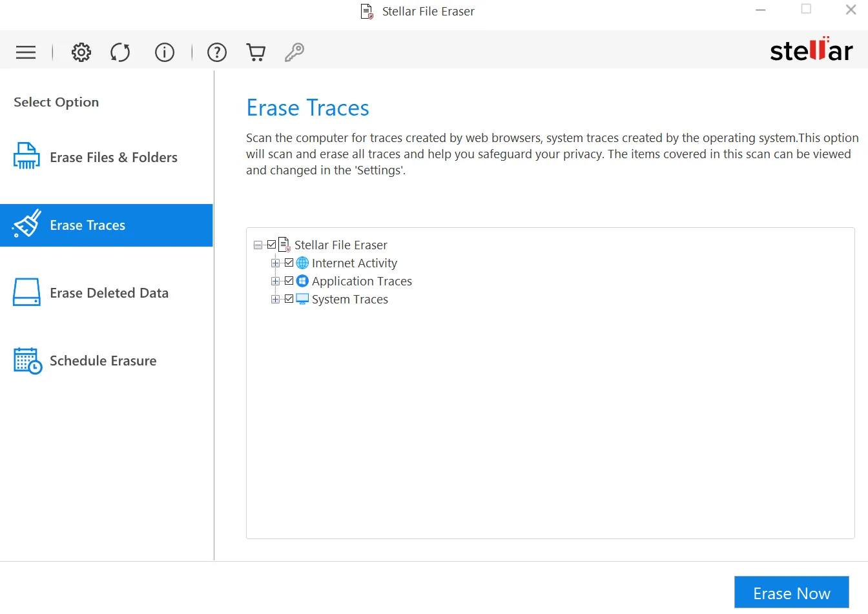Image resolution: width=868 pixels, height=614 pixels.
Task: Open the Schedule Erasure option
Action: (107, 361)
